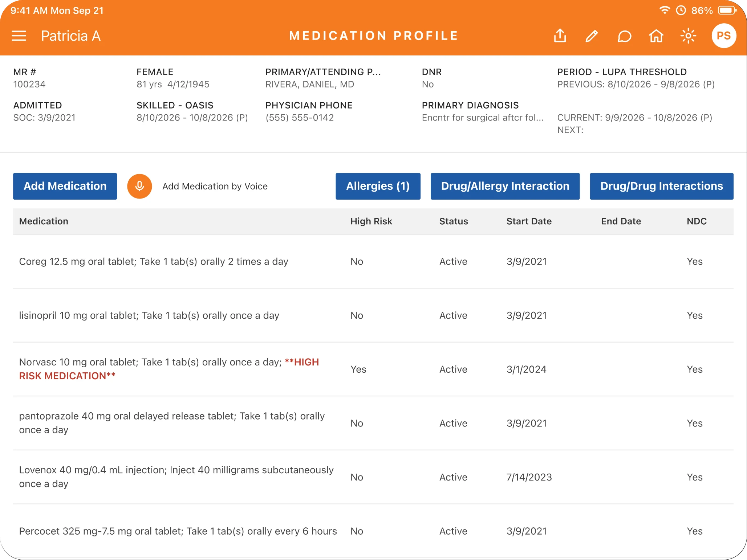The height and width of the screenshot is (560, 747).
Task: Go to home via house icon
Action: (656, 36)
